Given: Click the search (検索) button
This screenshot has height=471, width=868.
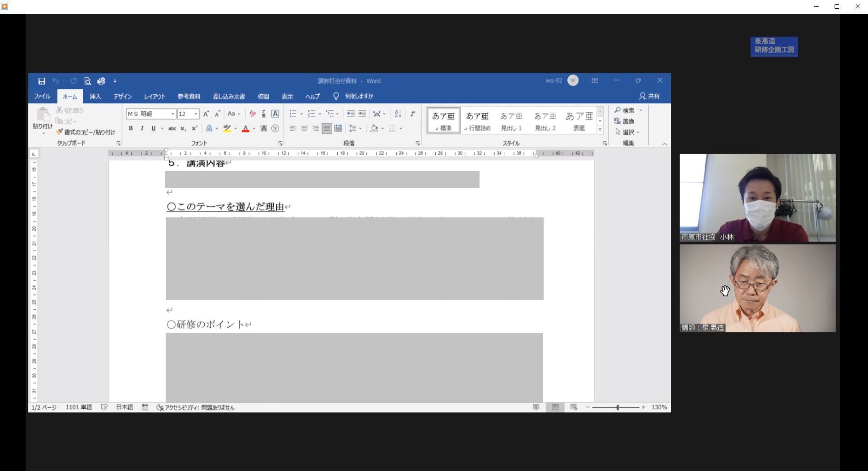Looking at the screenshot, I should pos(625,110).
